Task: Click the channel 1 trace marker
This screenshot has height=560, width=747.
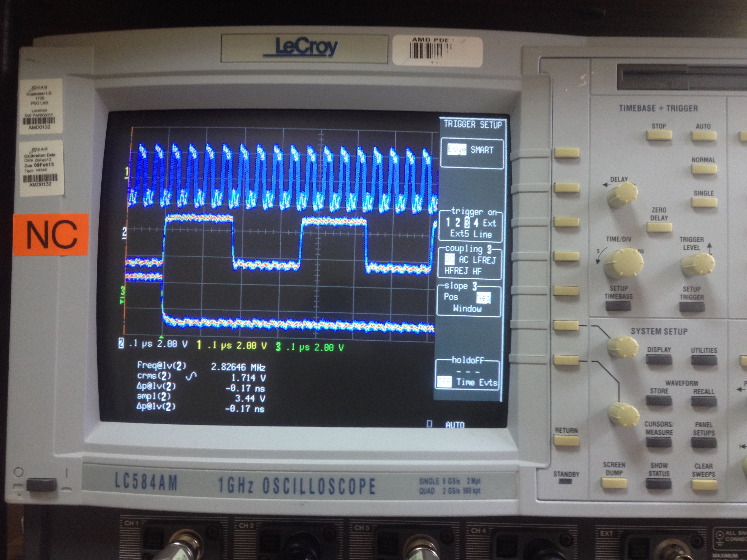Action: tap(127, 172)
